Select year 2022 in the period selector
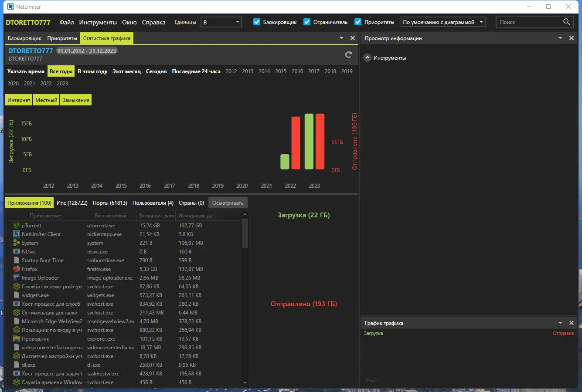582x392 pixels. [x=46, y=84]
